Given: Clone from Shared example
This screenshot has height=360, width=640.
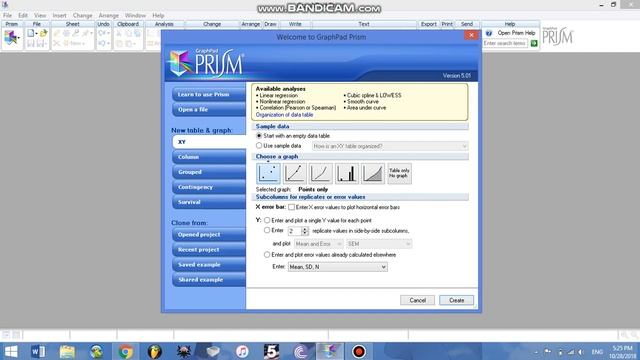Looking at the screenshot, I should click(209, 280).
